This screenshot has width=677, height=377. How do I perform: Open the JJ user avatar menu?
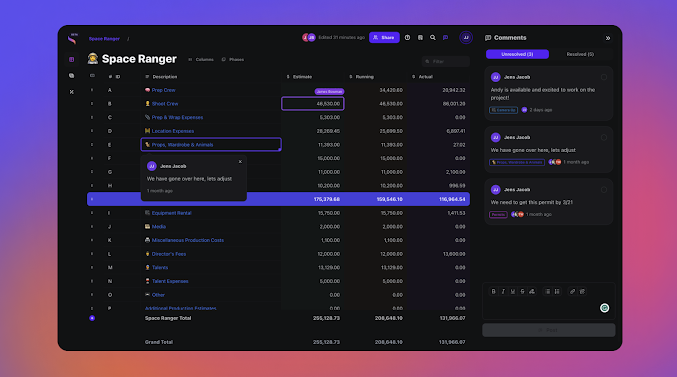(466, 38)
